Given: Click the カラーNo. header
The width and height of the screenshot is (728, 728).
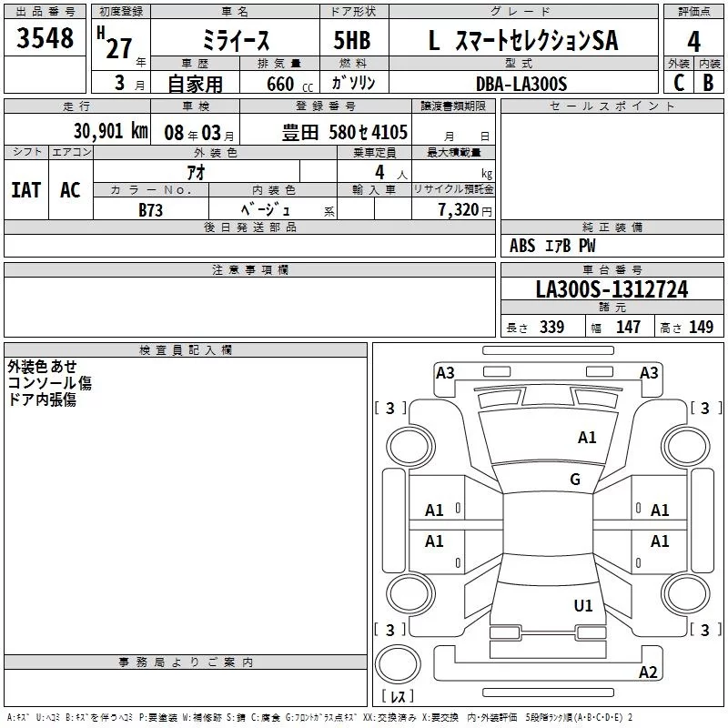Looking at the screenshot, I should (x=150, y=190).
